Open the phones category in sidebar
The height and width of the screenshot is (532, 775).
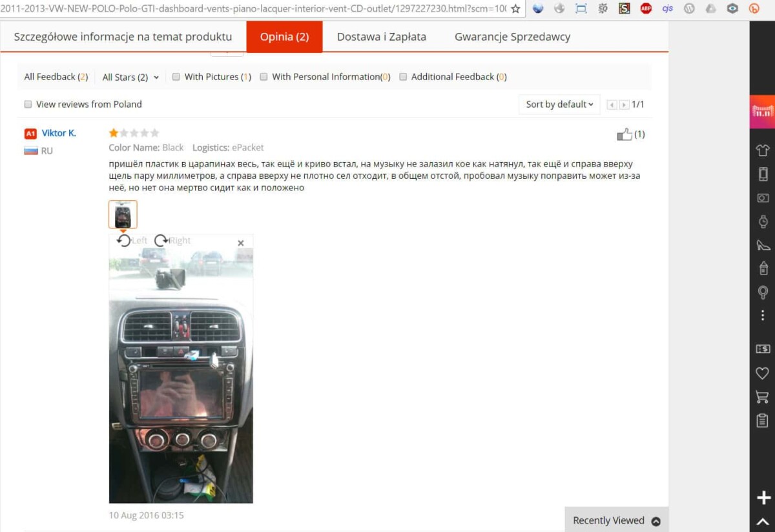point(763,174)
